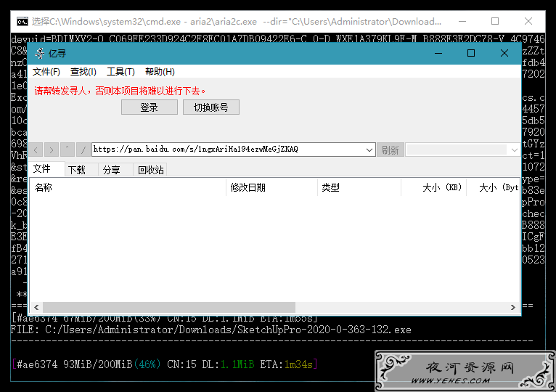The image size is (556, 392).
Task: Minimize the 亿寻 window
Action: [438, 53]
